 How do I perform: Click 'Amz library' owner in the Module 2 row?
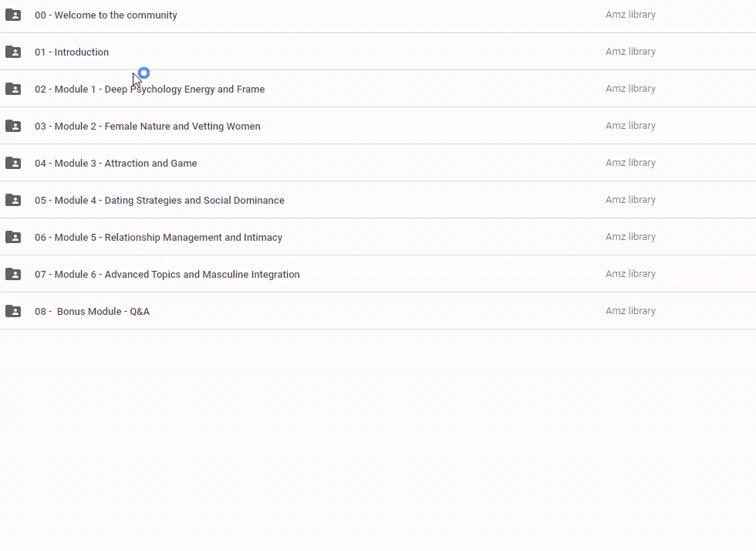coord(630,126)
